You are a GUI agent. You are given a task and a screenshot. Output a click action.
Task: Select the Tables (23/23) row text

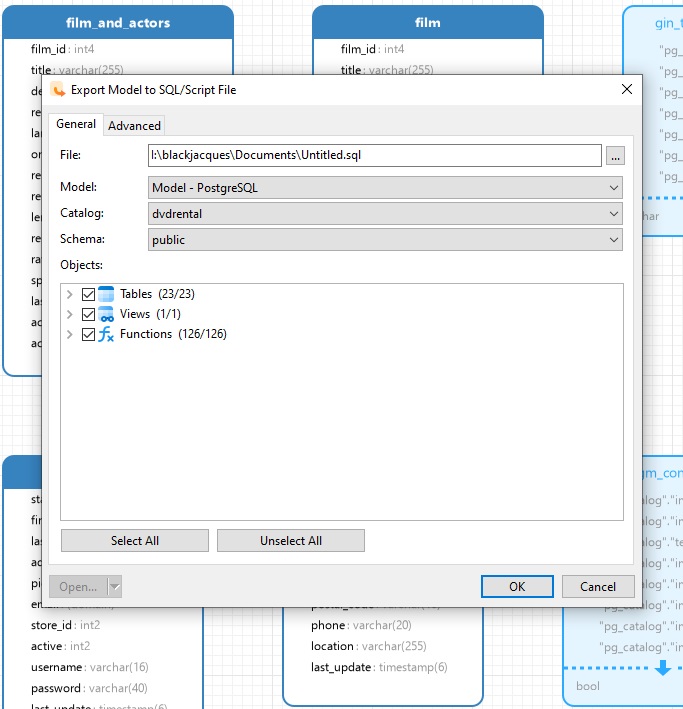[157, 294]
